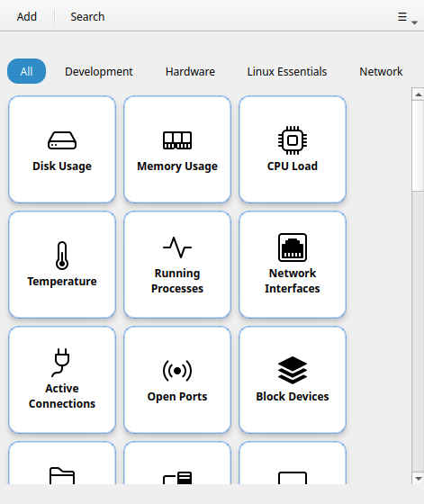The height and width of the screenshot is (504, 424).
Task: Select the Active Connections plug icon
Action: 60,362
